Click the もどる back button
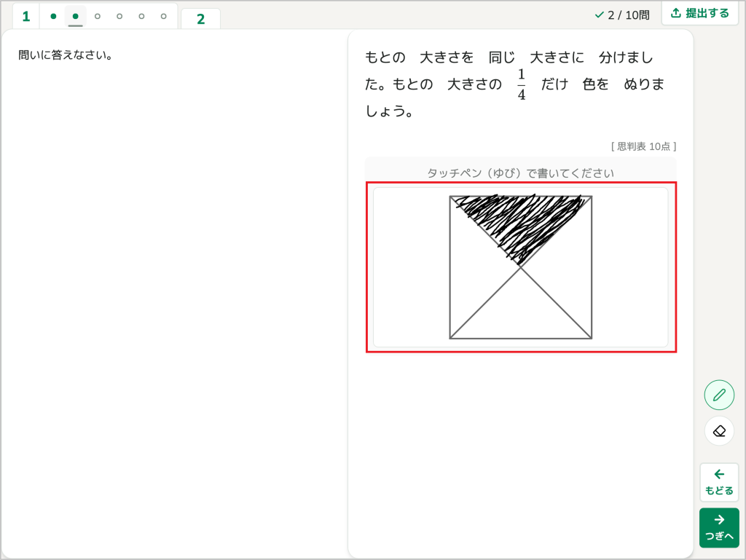Image resolution: width=746 pixels, height=560 pixels. point(719,482)
